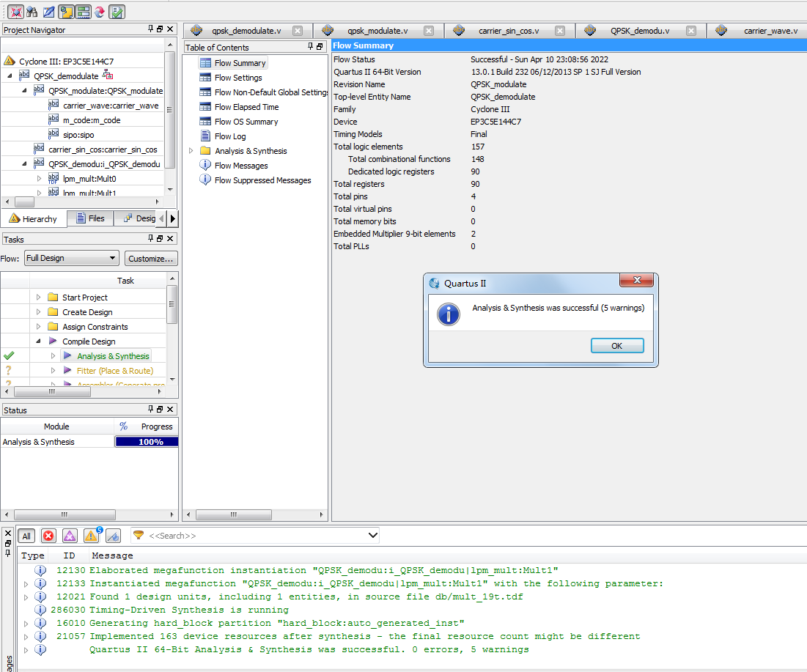Float the Table of Contents panel
This screenshot has width=807, height=672.
click(x=320, y=47)
